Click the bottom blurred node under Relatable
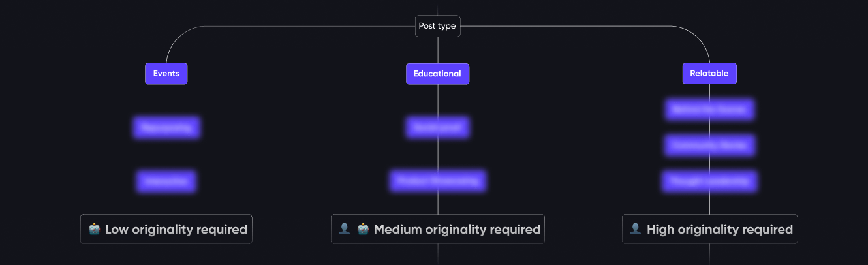 709,181
